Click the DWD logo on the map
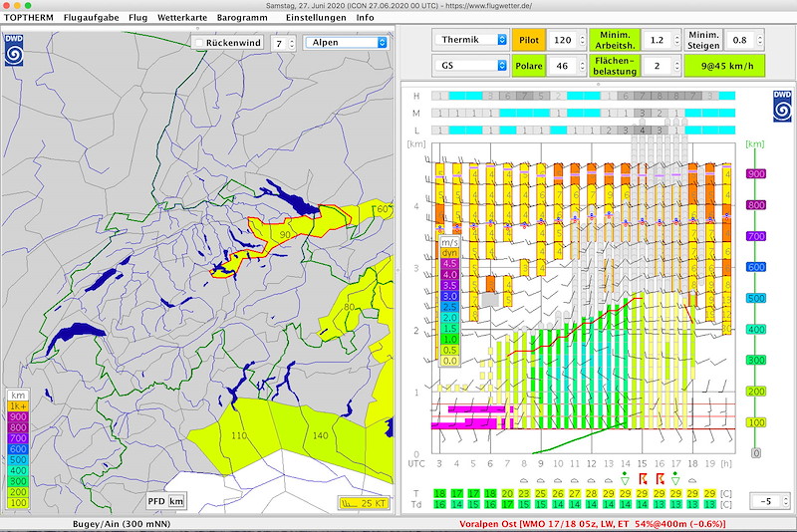 pos(14,50)
